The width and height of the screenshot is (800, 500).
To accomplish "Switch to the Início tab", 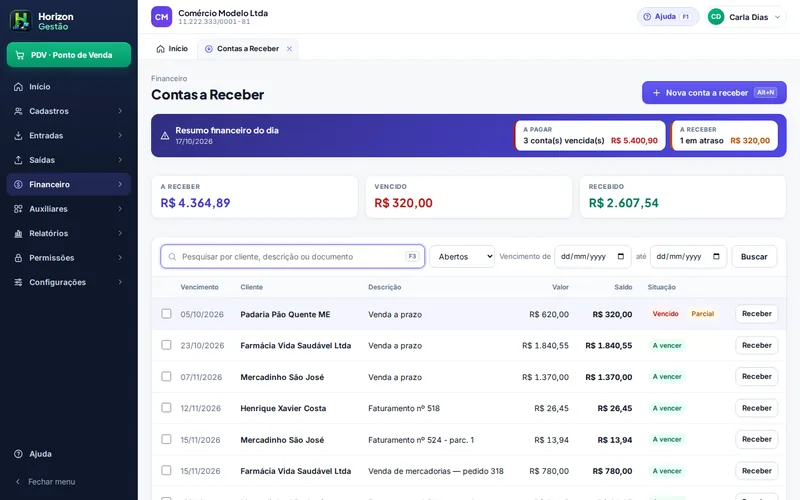I will coord(172,49).
